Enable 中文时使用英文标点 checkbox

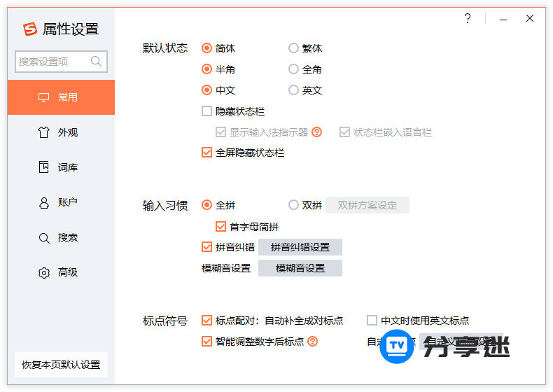[x=372, y=320]
